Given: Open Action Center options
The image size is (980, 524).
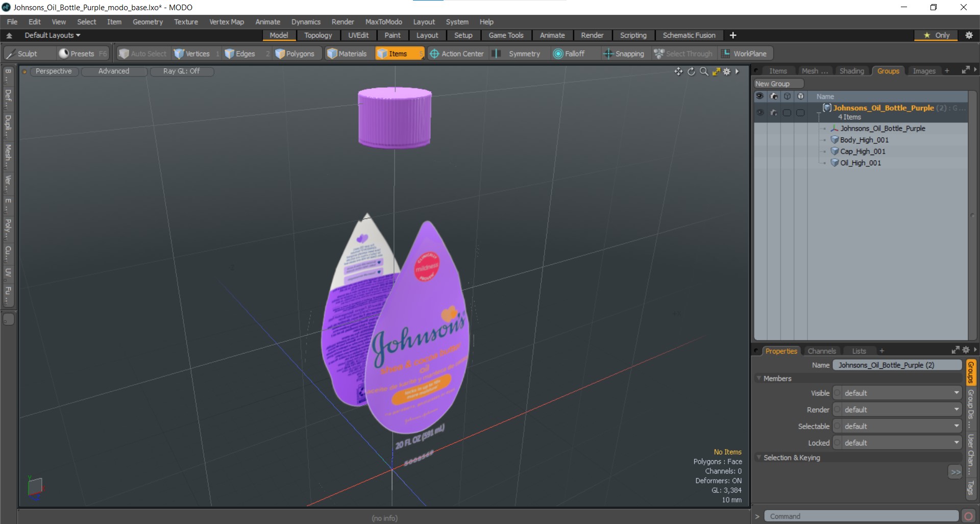Looking at the screenshot, I should [457, 54].
